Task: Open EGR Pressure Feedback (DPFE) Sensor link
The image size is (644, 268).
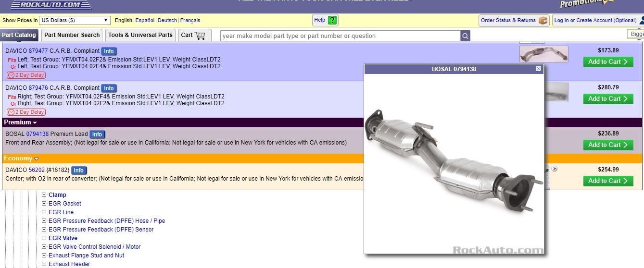Action: coord(101,230)
